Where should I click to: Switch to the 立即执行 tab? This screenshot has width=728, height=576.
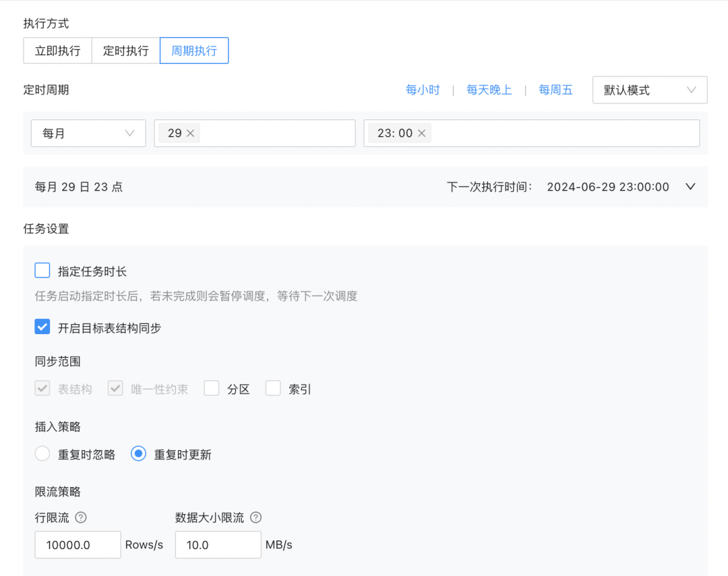point(57,51)
